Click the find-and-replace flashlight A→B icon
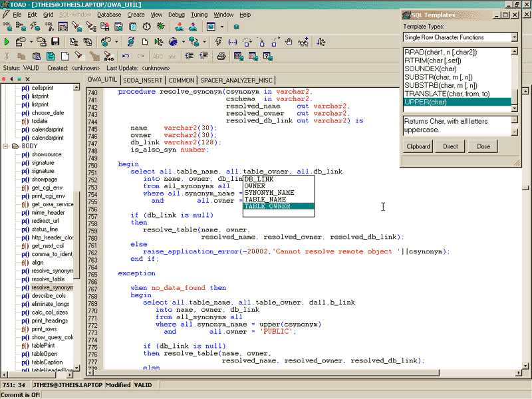Viewport: 532px width, 399px height. [108, 57]
